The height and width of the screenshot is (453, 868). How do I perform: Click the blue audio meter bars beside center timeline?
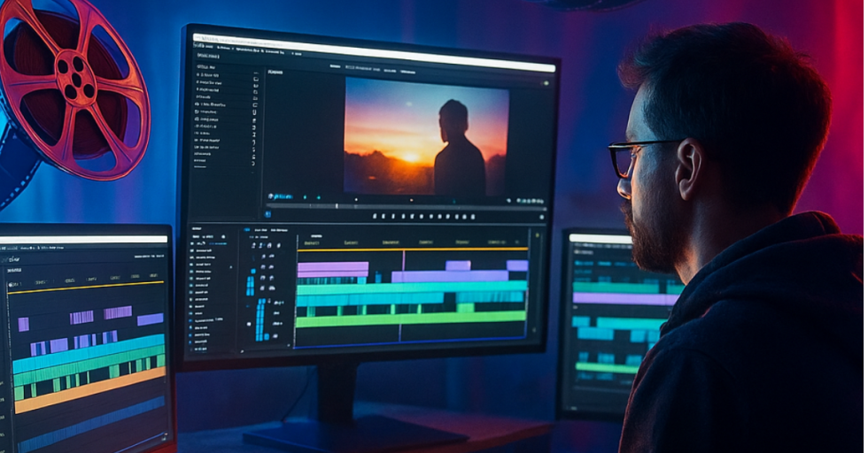[260, 319]
